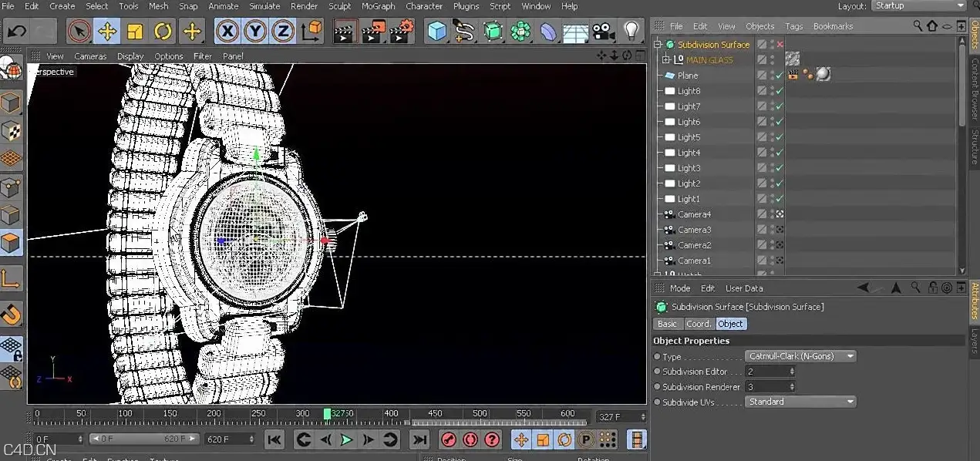This screenshot has height=461, width=980.
Task: Add a Bend deformer icon
Action: (x=548, y=32)
